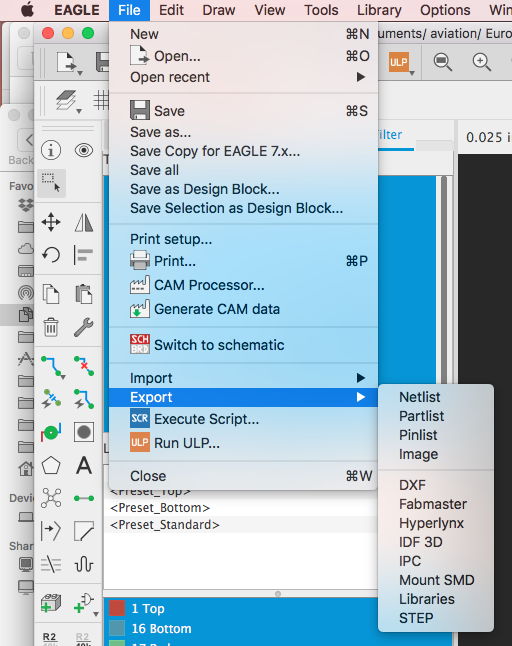Screen dimensions: 512x646
Task: Select Run ULP... menu entry
Action: [x=243, y=443]
